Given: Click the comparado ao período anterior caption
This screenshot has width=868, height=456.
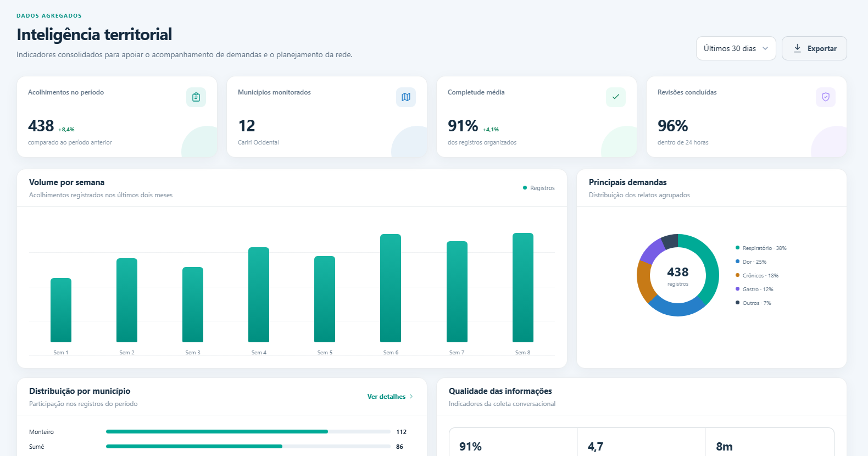Looking at the screenshot, I should [x=70, y=142].
